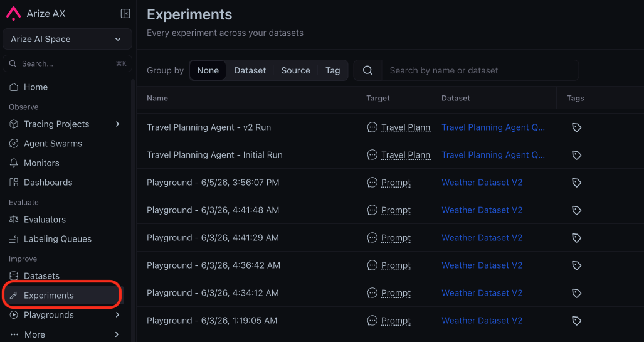Open Playground - 6/3/26, 4:41:48 AM row
Image resolution: width=644 pixels, height=342 pixels.
pos(213,210)
